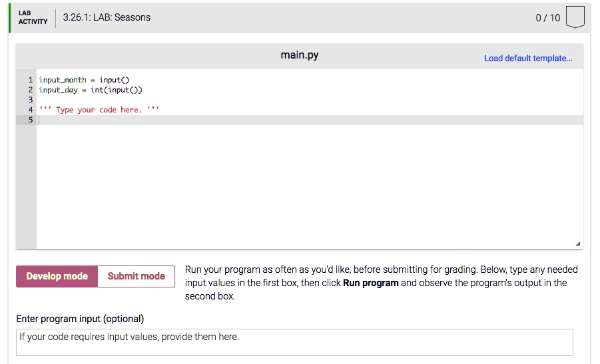
Task: Click the LAB ACTIVITY label
Action: tap(33, 18)
